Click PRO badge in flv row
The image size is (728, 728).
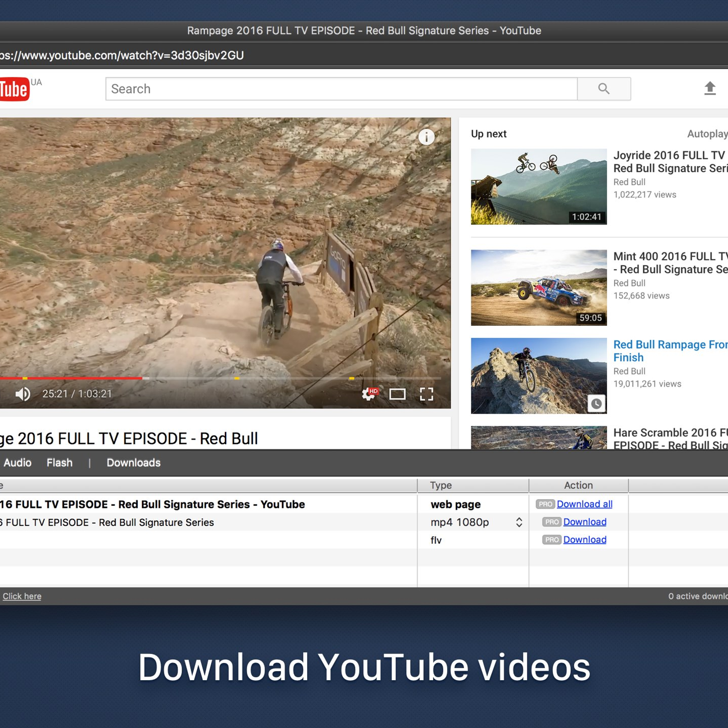coord(551,540)
